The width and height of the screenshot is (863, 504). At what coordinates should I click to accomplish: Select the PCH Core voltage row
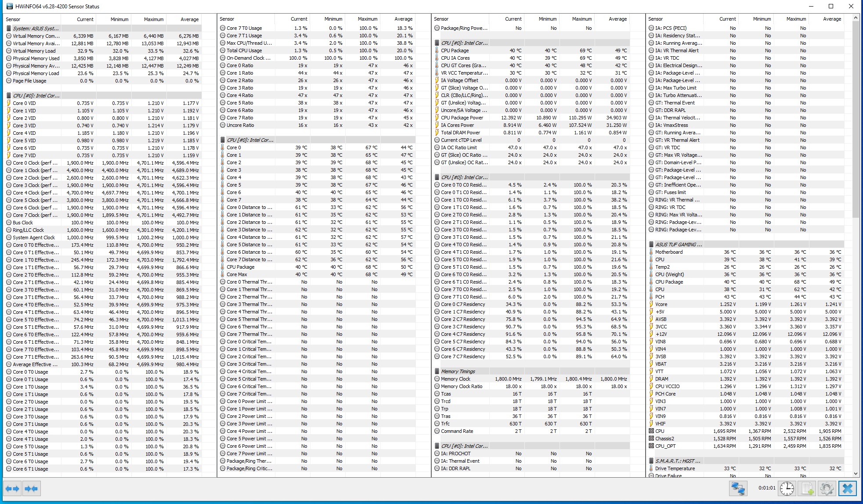pyautogui.click(x=746, y=394)
